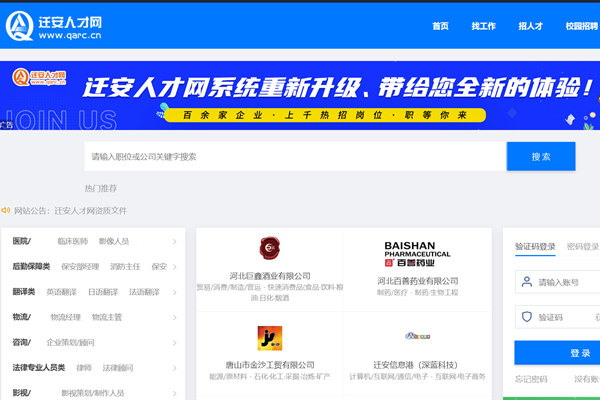This screenshot has height=400, width=600.
Task: Select 英语翻译 job category
Action: (62, 292)
